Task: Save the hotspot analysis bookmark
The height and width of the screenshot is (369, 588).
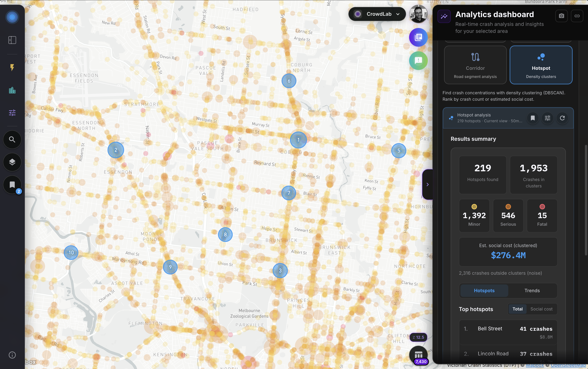Action: pos(533,118)
